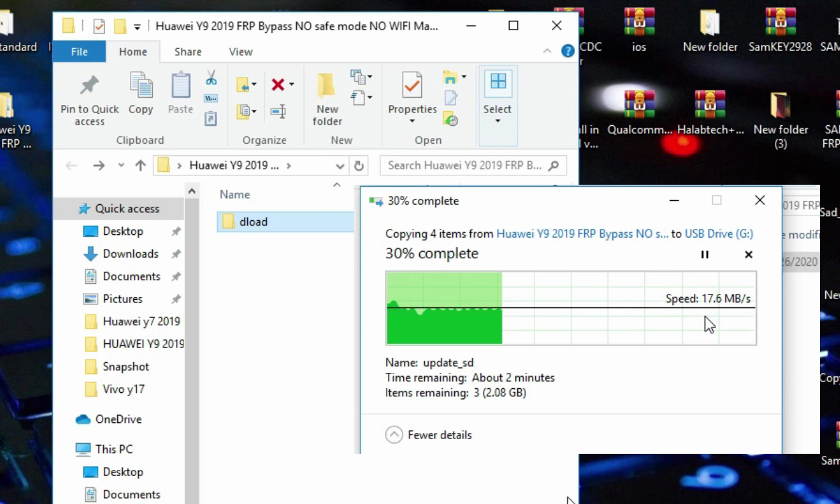Select the ios desktop archive icon
The height and width of the screenshot is (504, 840).
[x=639, y=21]
